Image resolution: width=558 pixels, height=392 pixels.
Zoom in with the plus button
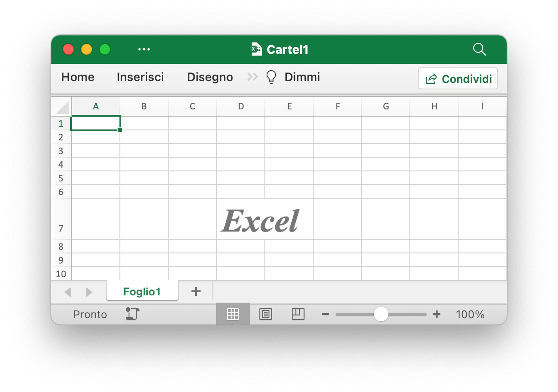437,314
